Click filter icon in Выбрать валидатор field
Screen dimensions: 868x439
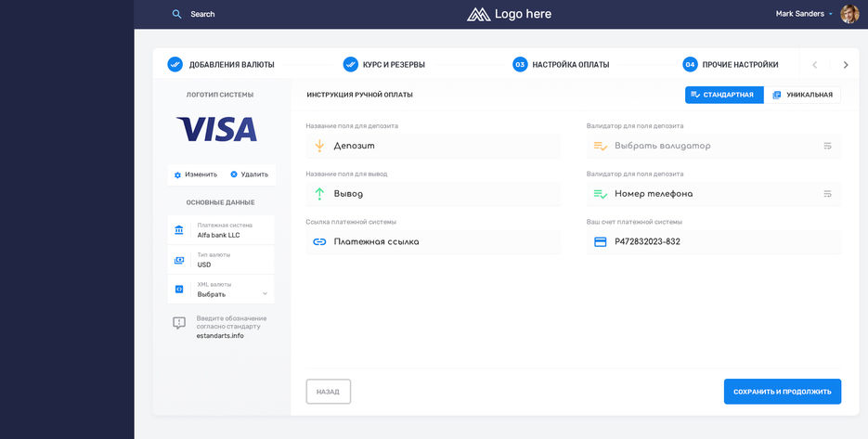tap(827, 146)
